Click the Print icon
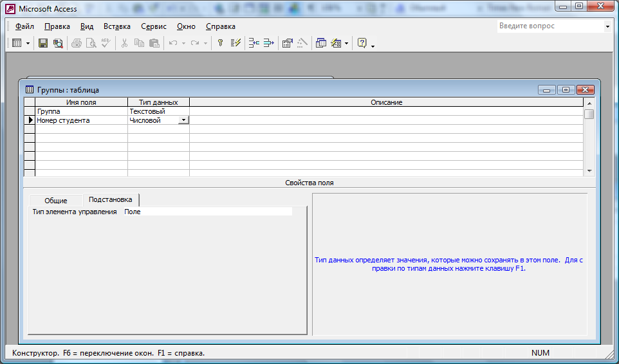Viewport: 619px width, 364px height. tap(77, 43)
